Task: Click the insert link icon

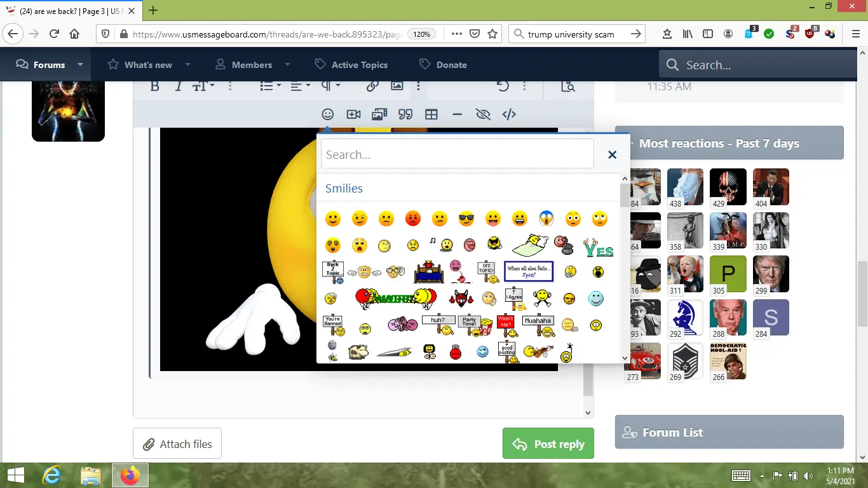Action: click(x=372, y=86)
